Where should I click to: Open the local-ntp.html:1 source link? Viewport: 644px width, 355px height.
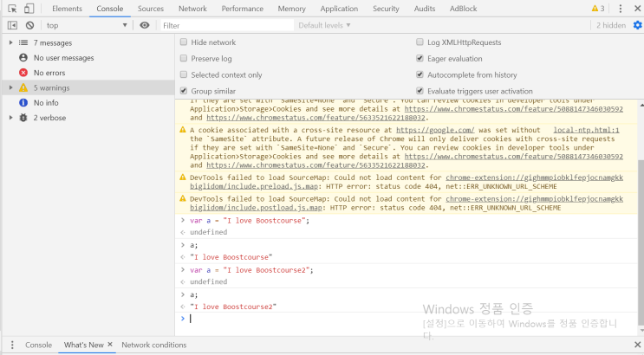[x=586, y=130]
